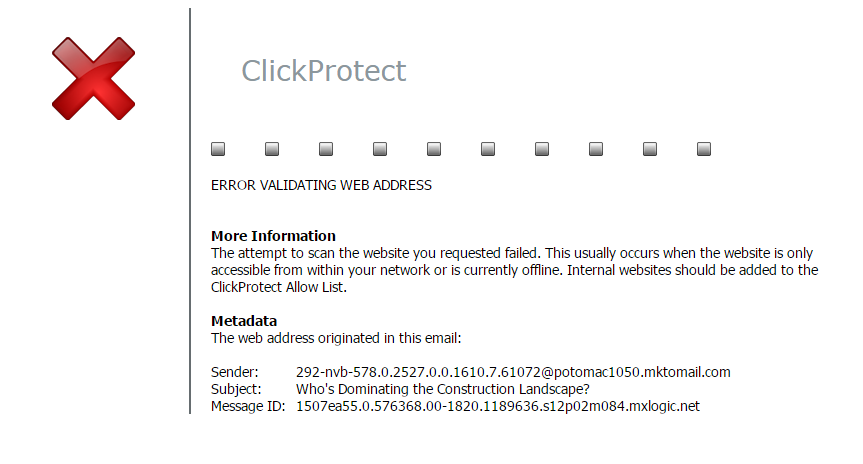Screen dimensions: 863x464
Task: Click the Subject field label
Action: 236,389
